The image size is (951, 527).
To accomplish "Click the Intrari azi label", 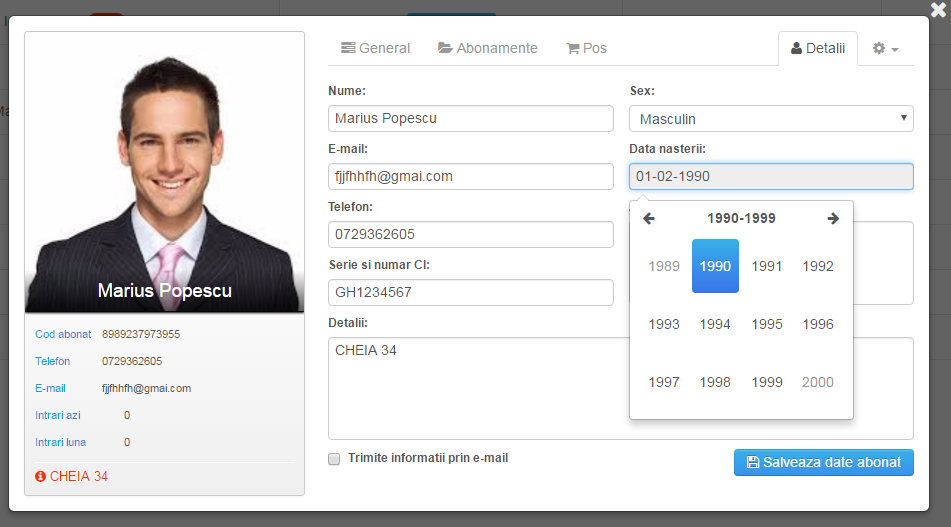I will point(58,415).
